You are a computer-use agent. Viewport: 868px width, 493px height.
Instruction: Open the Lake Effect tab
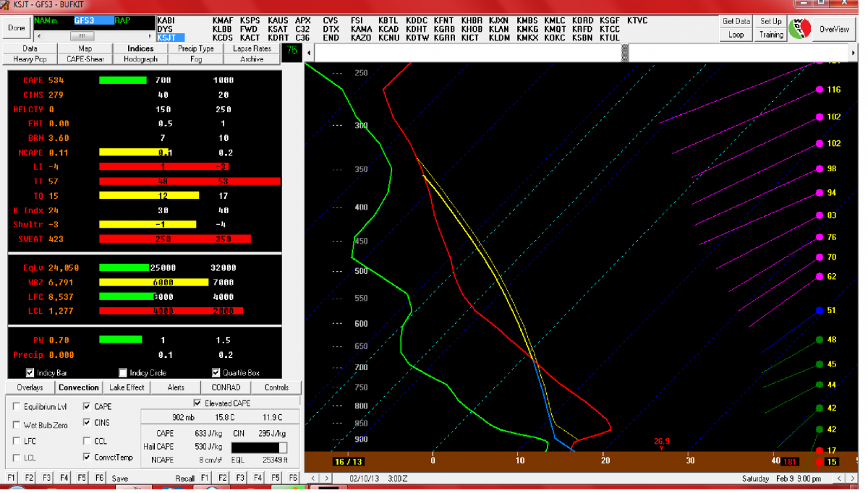[127, 387]
